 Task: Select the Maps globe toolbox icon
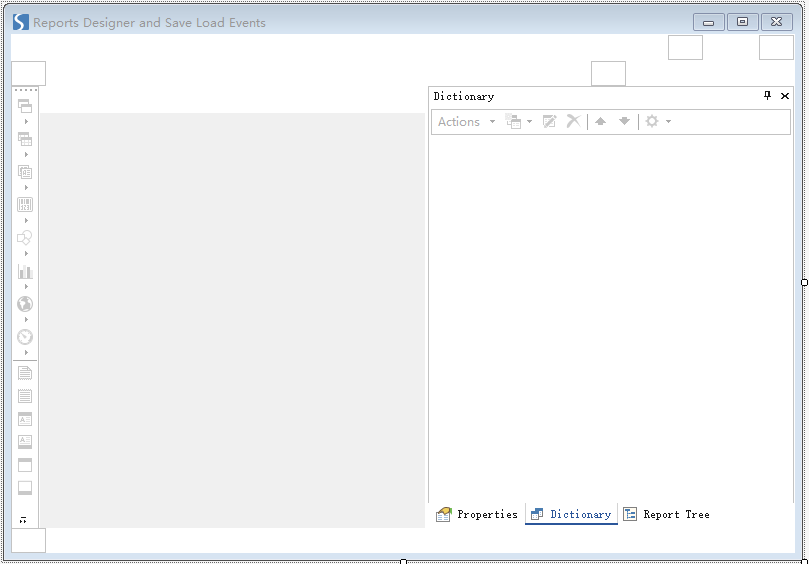tap(25, 304)
